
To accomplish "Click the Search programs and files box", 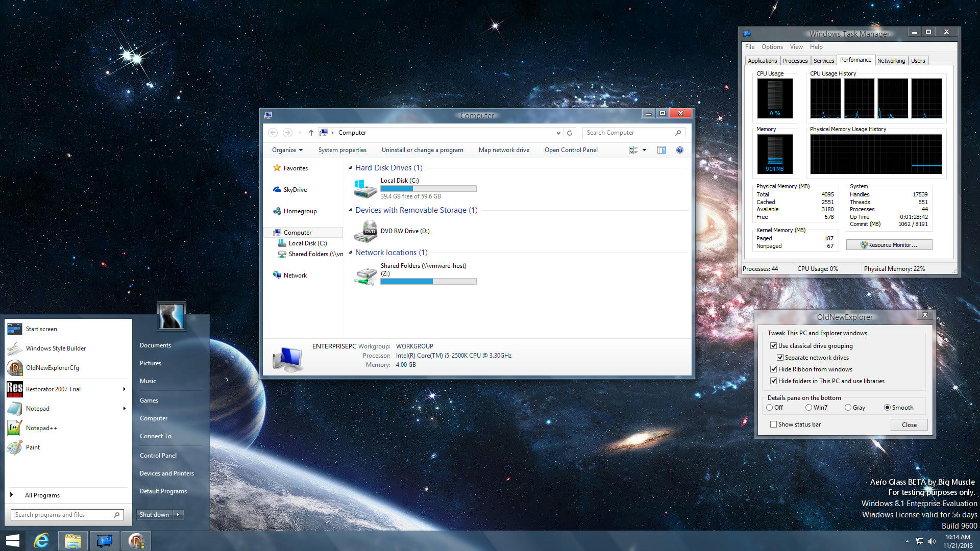I will (x=63, y=515).
